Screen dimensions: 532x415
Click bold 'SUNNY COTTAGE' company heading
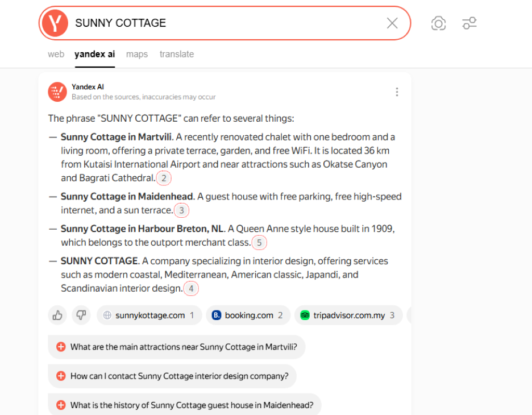point(99,261)
